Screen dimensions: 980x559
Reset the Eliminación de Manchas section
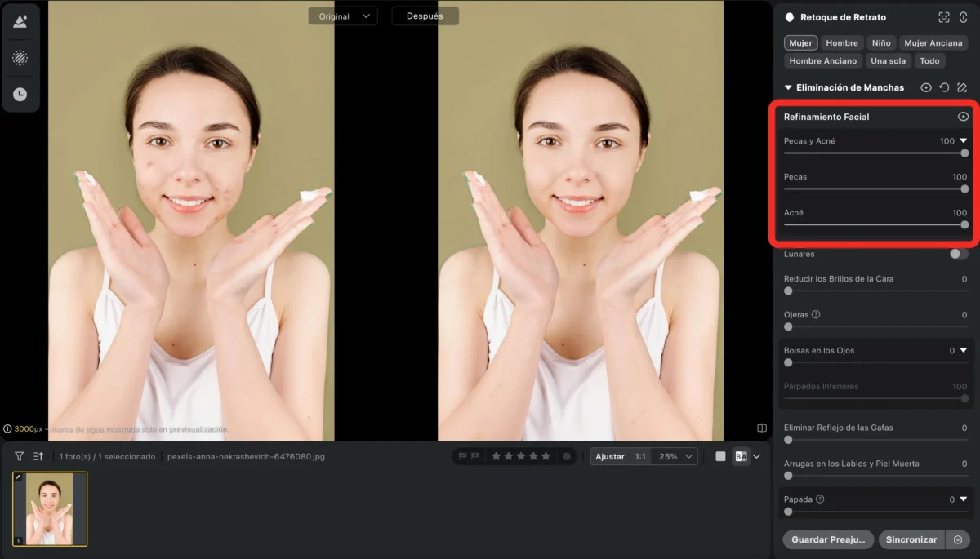(x=944, y=87)
